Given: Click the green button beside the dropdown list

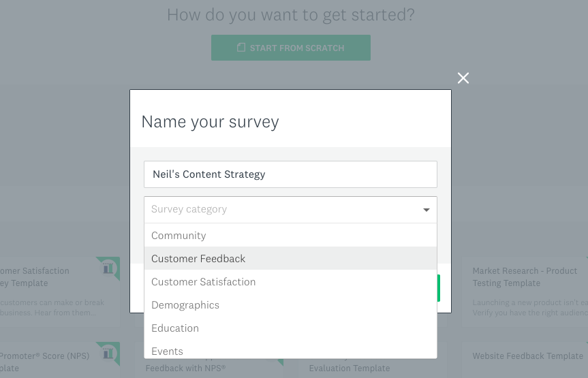Looking at the screenshot, I should pos(438,288).
